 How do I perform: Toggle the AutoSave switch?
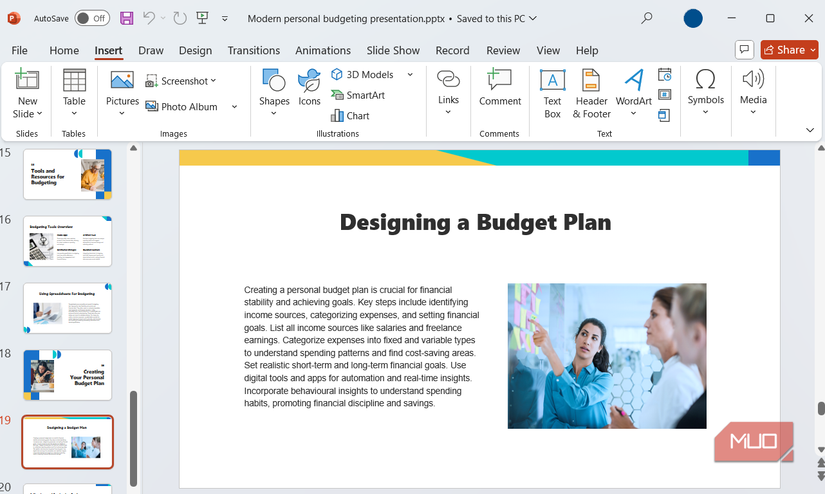(x=92, y=18)
